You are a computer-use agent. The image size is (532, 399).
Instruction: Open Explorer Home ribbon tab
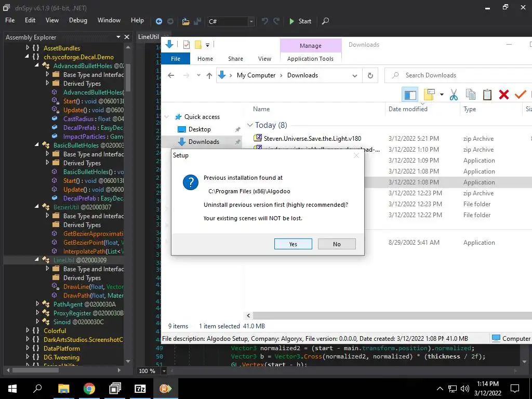tap(205, 59)
